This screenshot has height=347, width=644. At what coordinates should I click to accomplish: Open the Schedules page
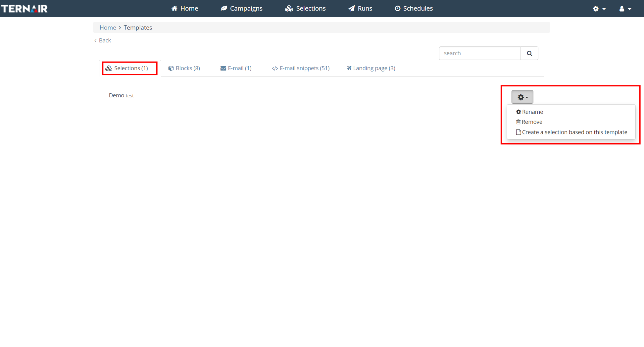point(414,8)
